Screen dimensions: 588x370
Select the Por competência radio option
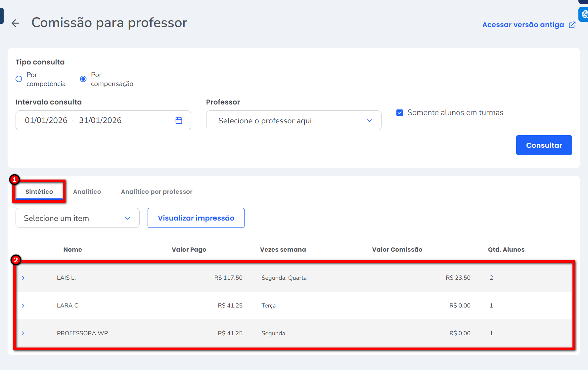pos(19,79)
